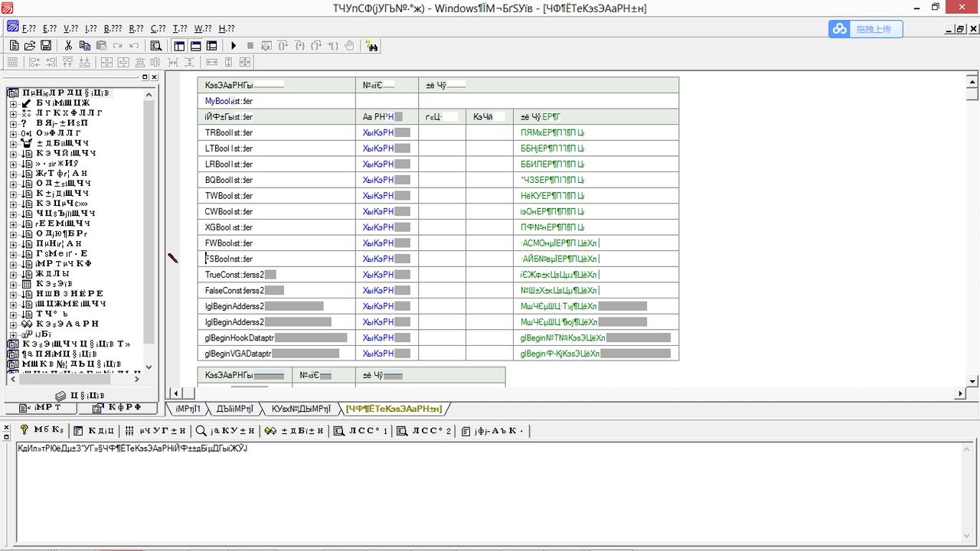The height and width of the screenshot is (551, 980).
Task: Toggle the left work panel layout icon
Action: [179, 46]
